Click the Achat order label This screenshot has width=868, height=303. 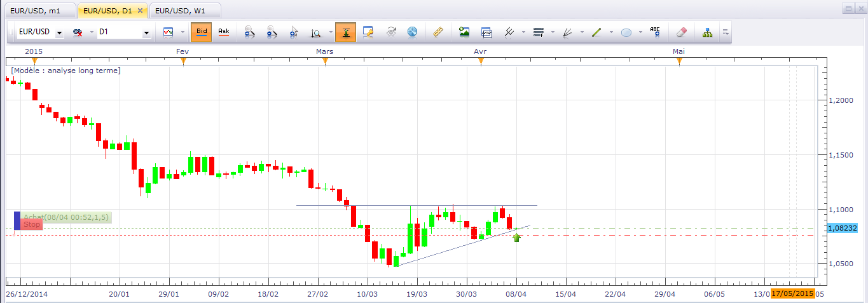[x=66, y=217]
